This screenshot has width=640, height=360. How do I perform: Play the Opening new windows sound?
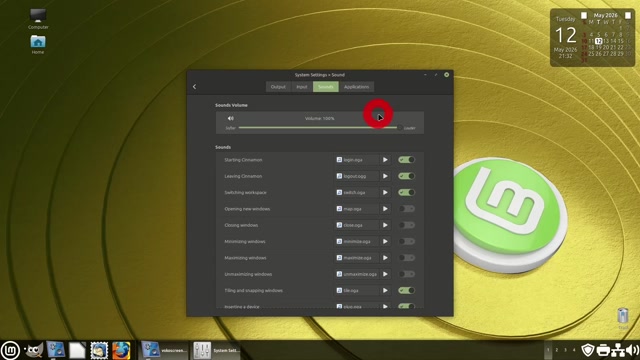(385, 209)
